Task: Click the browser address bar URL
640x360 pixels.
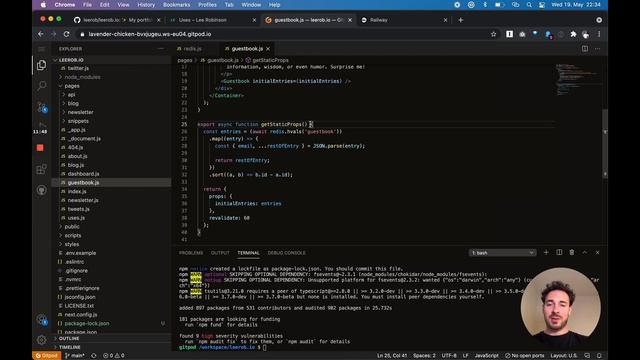Action: click(x=150, y=34)
